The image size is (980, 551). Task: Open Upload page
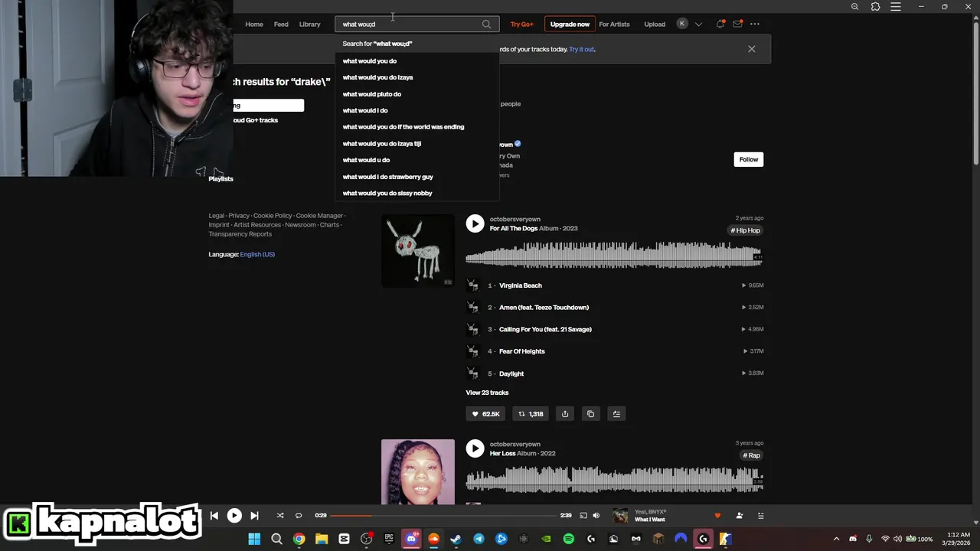coord(655,24)
